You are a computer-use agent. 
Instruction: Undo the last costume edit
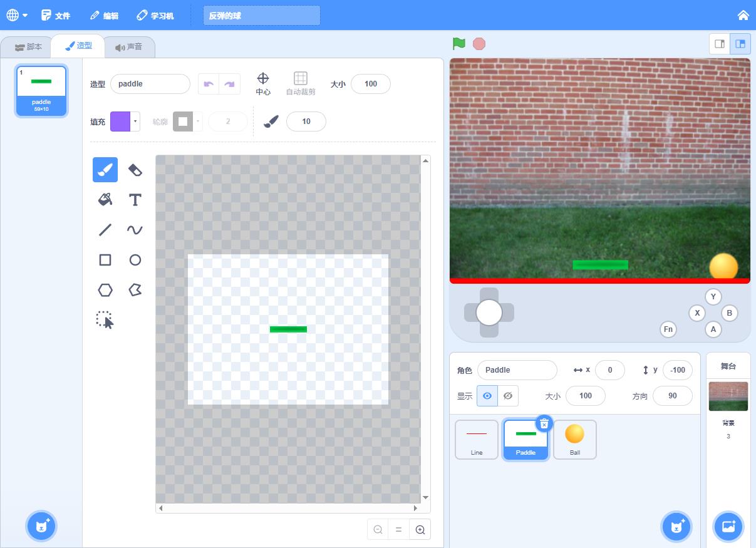(209, 84)
